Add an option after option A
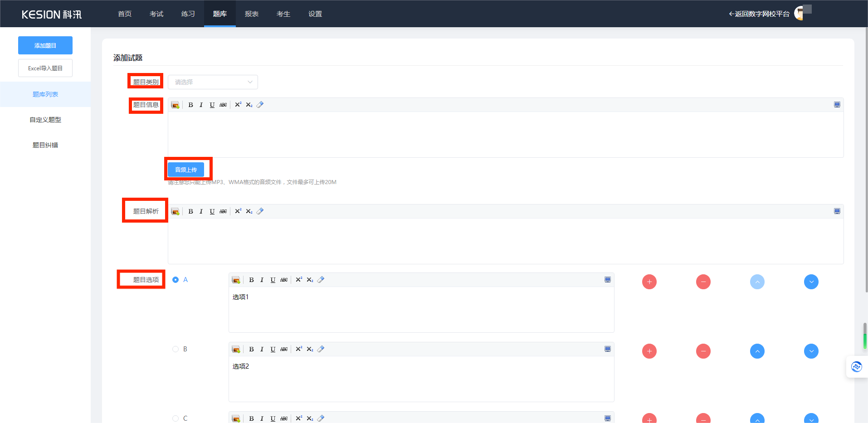 pyautogui.click(x=649, y=282)
